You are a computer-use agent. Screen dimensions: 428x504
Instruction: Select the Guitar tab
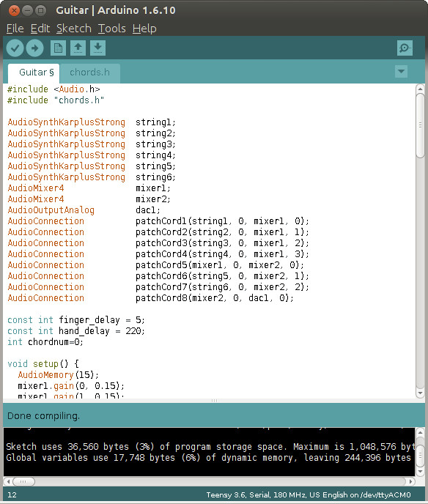(34, 73)
